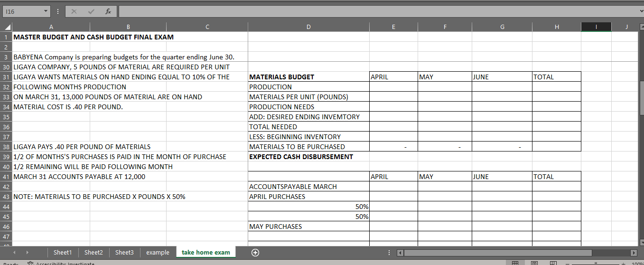Select column A header

tap(50, 27)
